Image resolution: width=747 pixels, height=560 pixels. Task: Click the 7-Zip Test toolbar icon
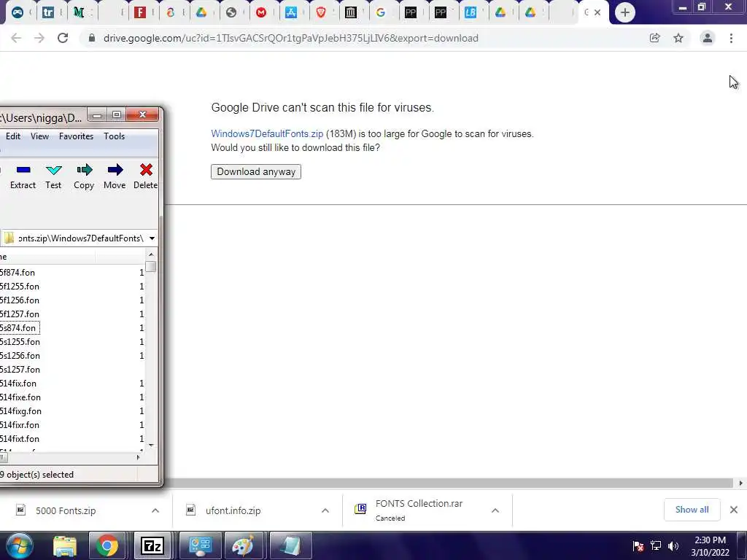pyautogui.click(x=53, y=170)
